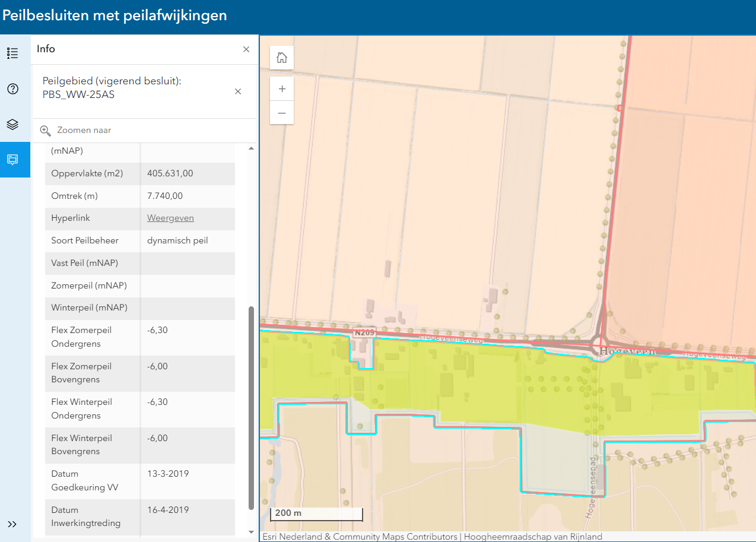756x542 pixels.
Task: Click the Hogeveen place label on map
Action: coord(627,351)
